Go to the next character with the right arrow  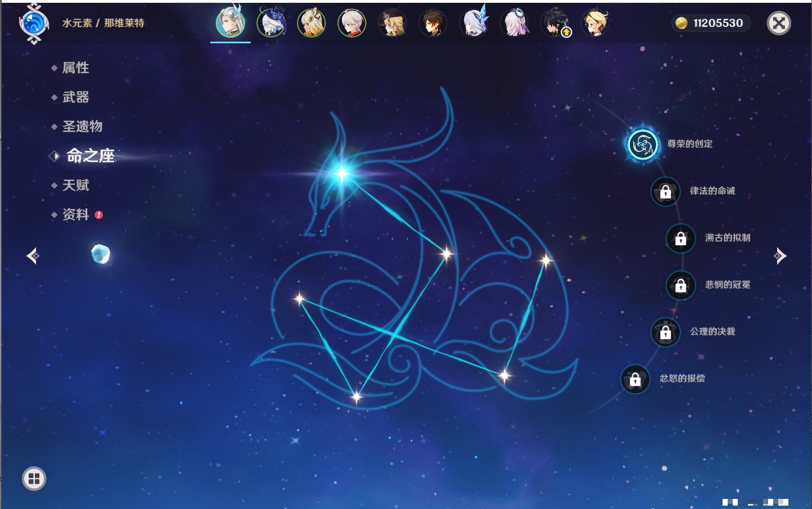(780, 256)
